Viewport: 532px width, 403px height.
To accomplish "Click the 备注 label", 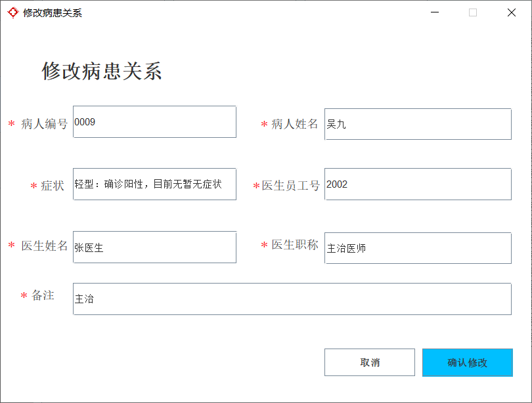I will (x=43, y=295).
